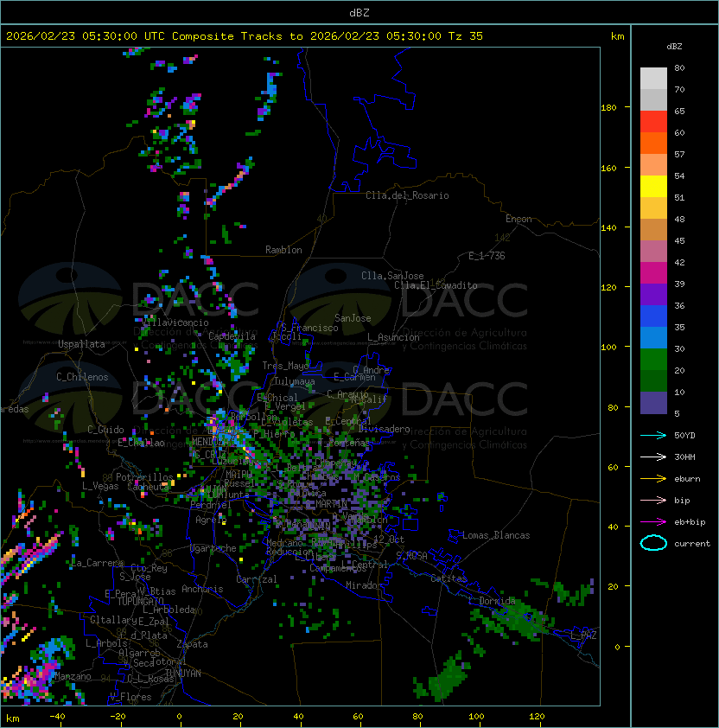Click the 'Clla.del_Rosario' map label
719x728 pixels.
(x=407, y=195)
